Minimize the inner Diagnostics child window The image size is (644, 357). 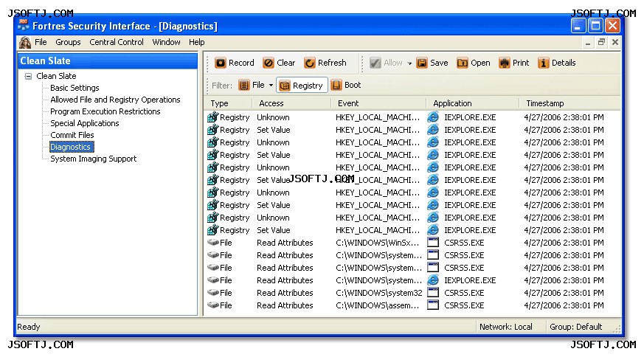[588, 42]
